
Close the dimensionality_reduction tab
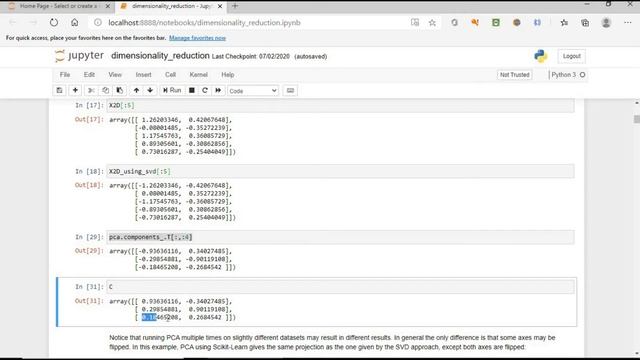pyautogui.click(x=220, y=6)
